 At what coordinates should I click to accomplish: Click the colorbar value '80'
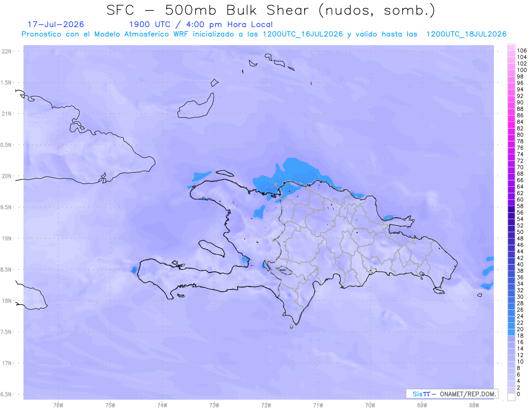point(520,135)
